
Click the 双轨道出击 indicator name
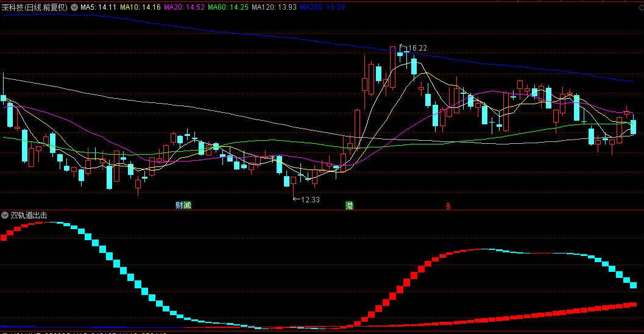tap(29, 215)
